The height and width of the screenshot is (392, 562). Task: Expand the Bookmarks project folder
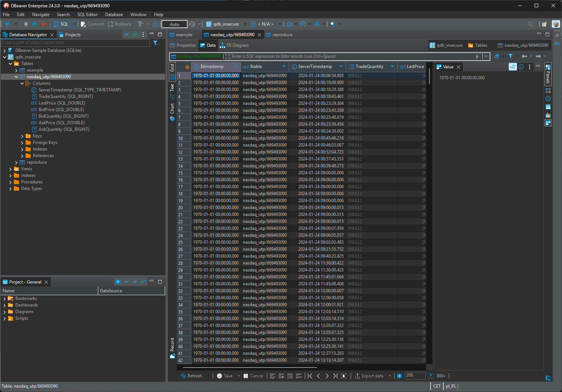(4, 298)
